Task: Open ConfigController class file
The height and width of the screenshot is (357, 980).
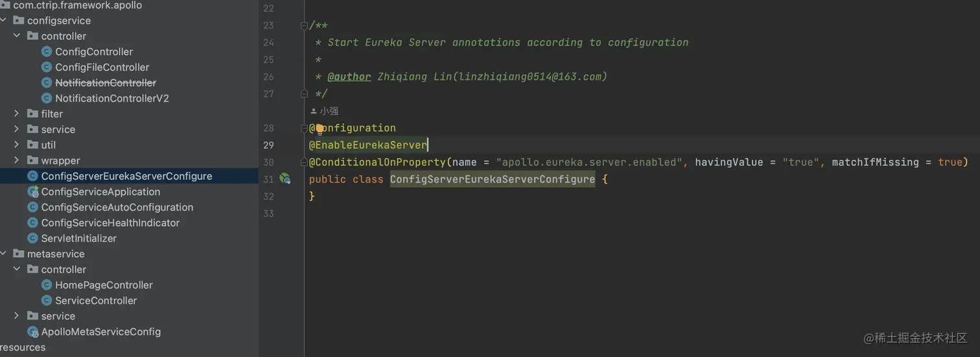Action: pyautogui.click(x=94, y=52)
